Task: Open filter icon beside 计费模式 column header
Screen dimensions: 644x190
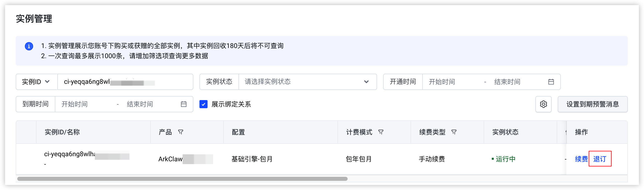Action: 381,132
